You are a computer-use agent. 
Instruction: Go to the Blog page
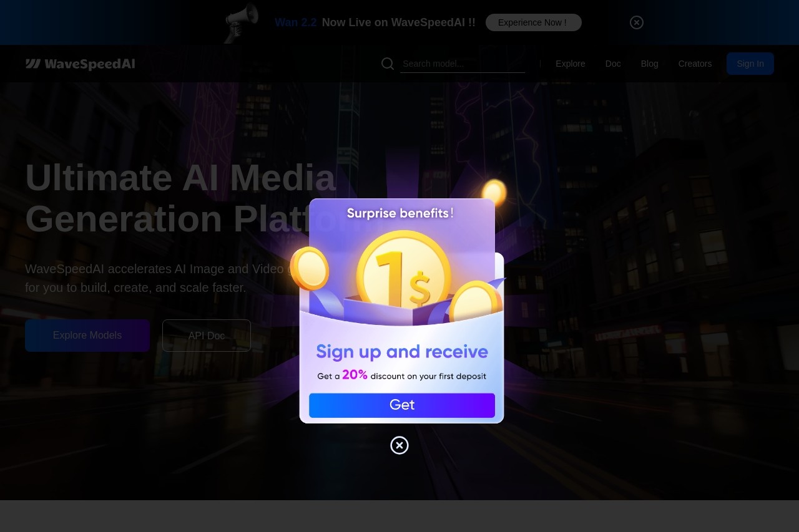pos(649,64)
